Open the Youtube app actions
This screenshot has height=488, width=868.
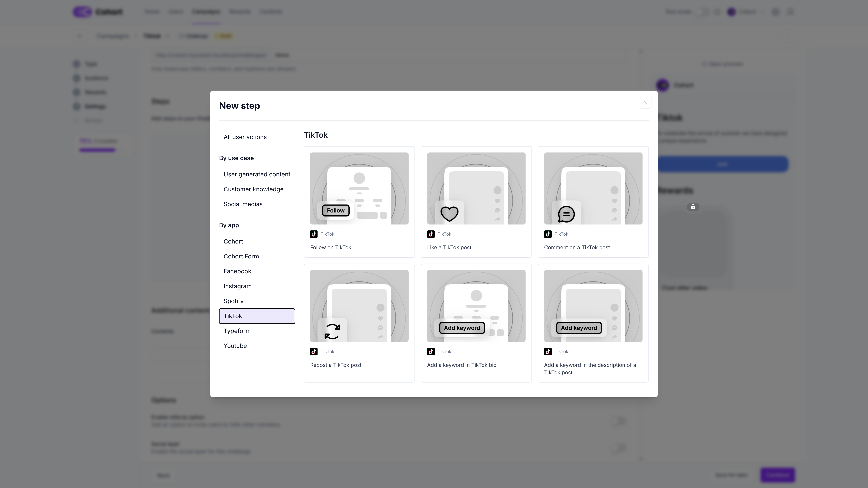coord(235,346)
